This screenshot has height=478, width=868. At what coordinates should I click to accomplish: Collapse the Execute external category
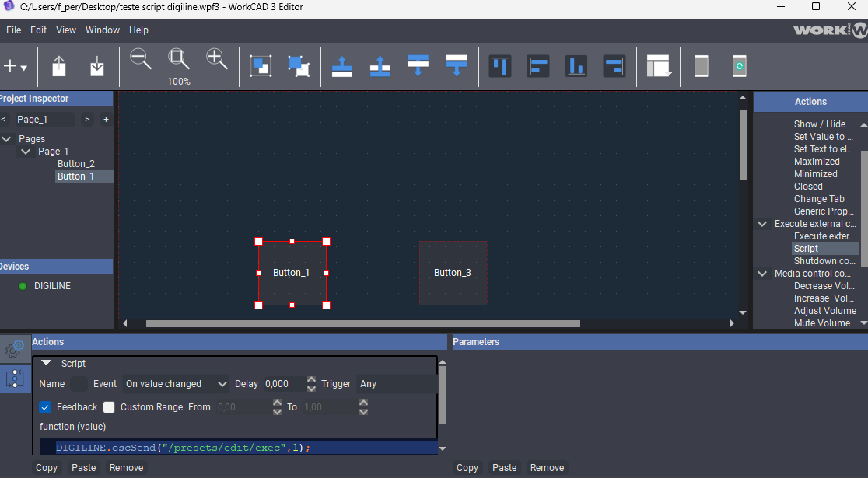762,224
